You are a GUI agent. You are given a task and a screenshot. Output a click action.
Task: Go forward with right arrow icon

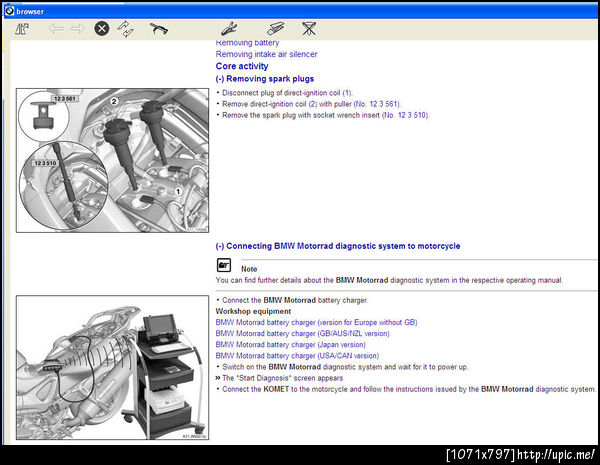[78, 28]
